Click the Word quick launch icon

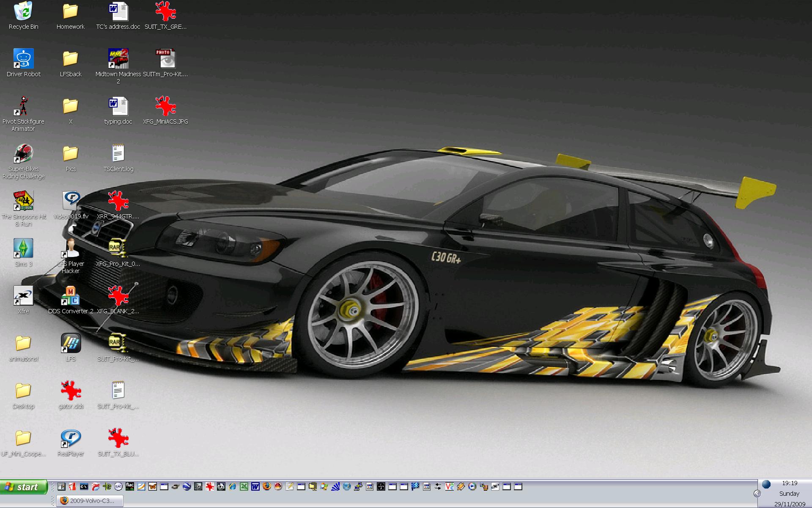click(x=255, y=486)
